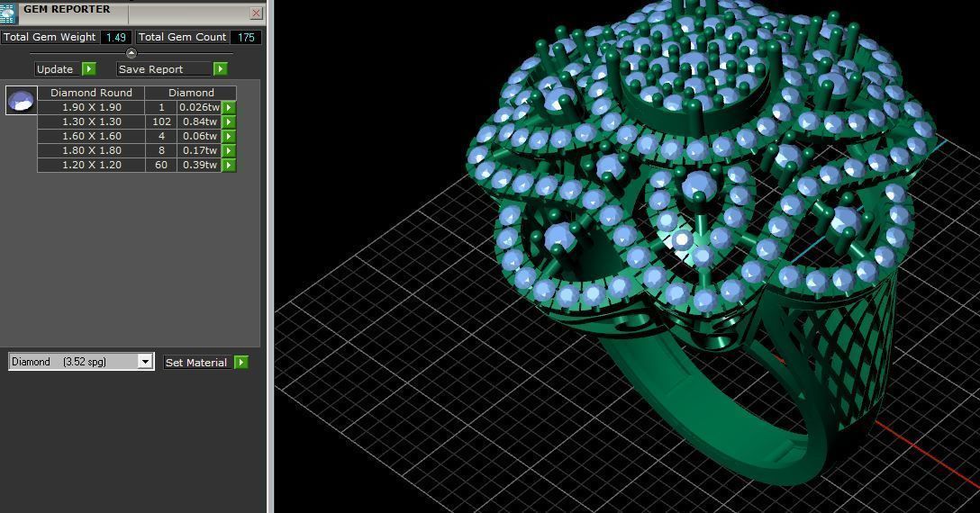Image resolution: width=980 pixels, height=513 pixels.
Task: Select the 1.20 X 1.20 size cell
Action: tap(91, 165)
